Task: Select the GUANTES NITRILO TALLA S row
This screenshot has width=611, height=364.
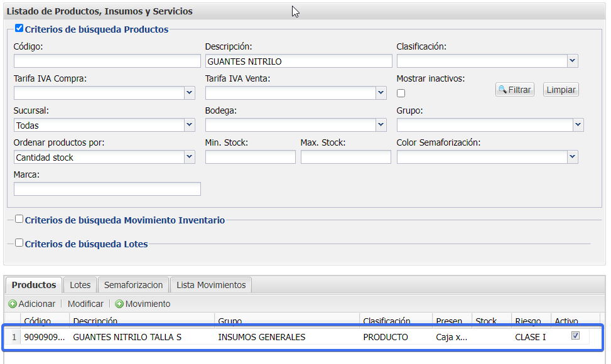Action: click(x=127, y=337)
